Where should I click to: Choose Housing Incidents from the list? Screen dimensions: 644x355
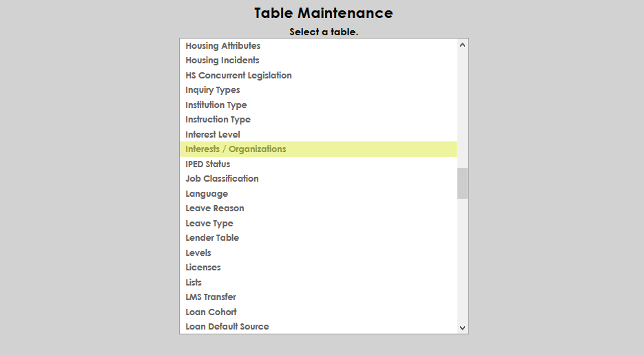(222, 61)
